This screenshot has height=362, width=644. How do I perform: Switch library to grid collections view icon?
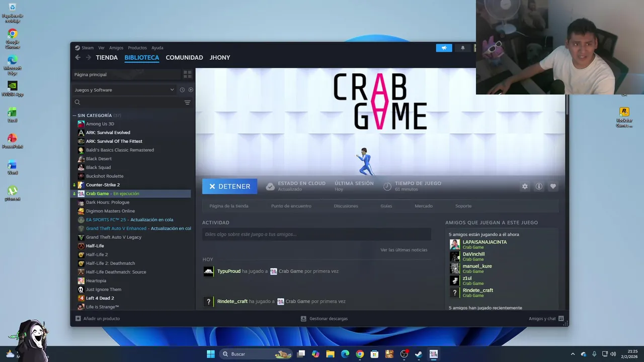pos(187,74)
